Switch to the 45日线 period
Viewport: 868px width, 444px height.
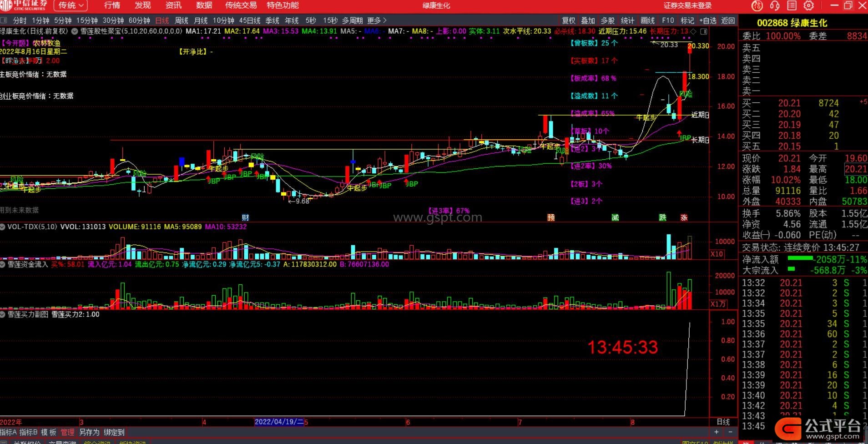[250, 20]
